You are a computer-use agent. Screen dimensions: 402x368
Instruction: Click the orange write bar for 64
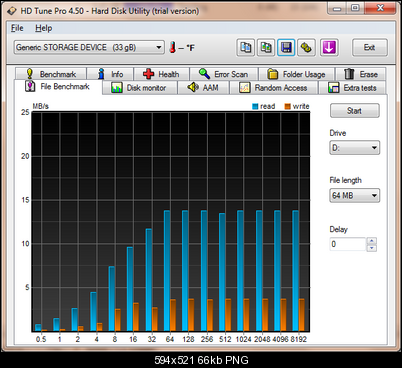(x=173, y=315)
